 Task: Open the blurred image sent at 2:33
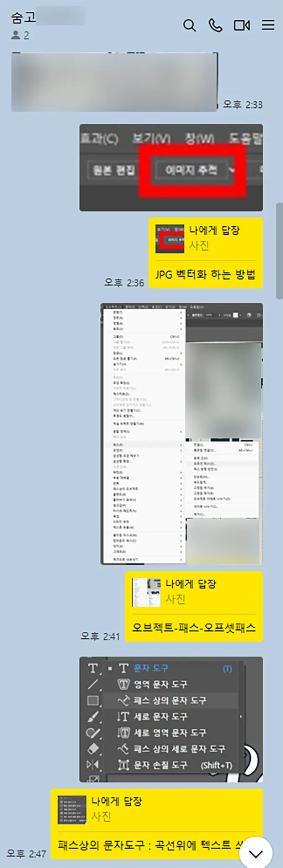[x=114, y=82]
